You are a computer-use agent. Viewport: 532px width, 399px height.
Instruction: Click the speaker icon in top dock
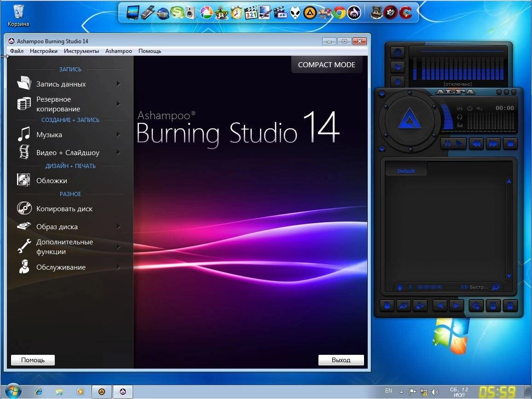(191, 13)
